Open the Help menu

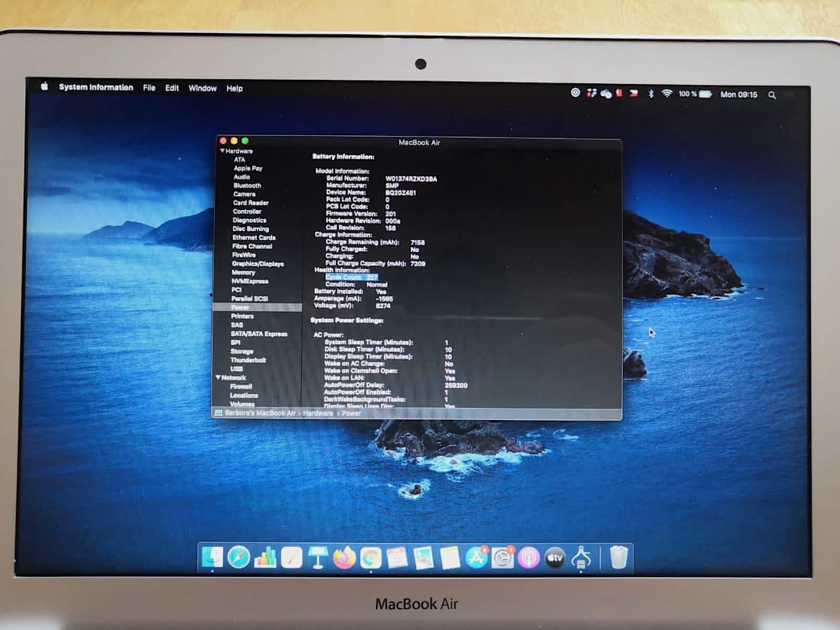[x=234, y=88]
